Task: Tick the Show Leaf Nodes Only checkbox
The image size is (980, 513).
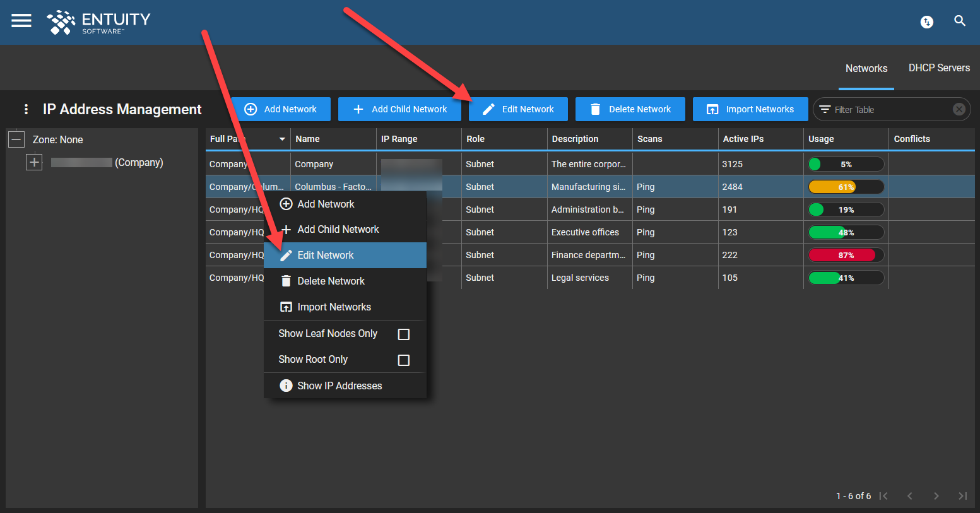Action: point(404,334)
